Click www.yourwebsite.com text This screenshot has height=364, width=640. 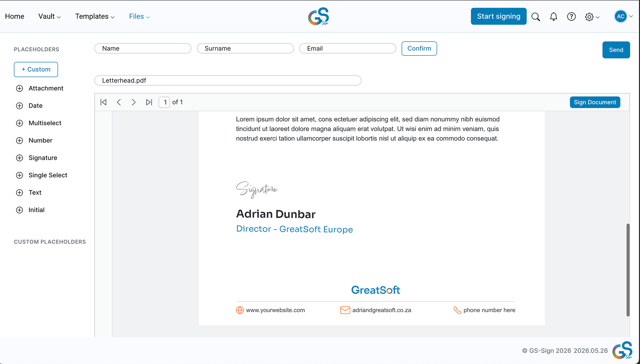coord(275,310)
